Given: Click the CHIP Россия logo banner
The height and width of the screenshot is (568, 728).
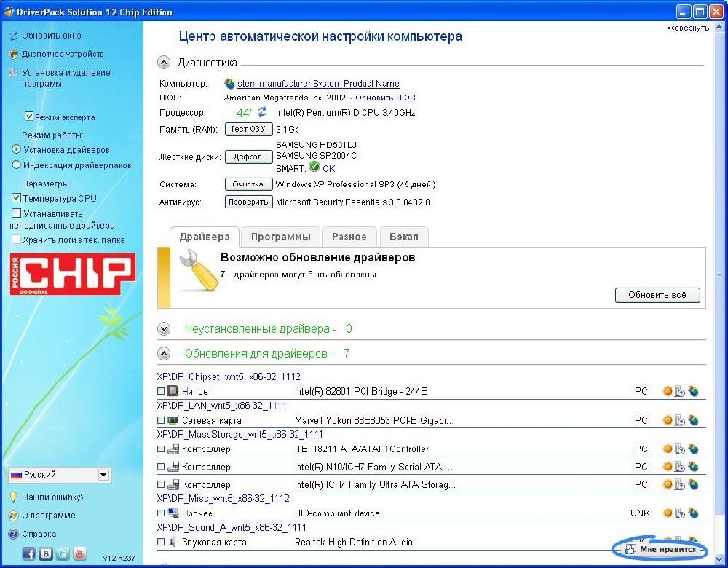Looking at the screenshot, I should click(73, 274).
